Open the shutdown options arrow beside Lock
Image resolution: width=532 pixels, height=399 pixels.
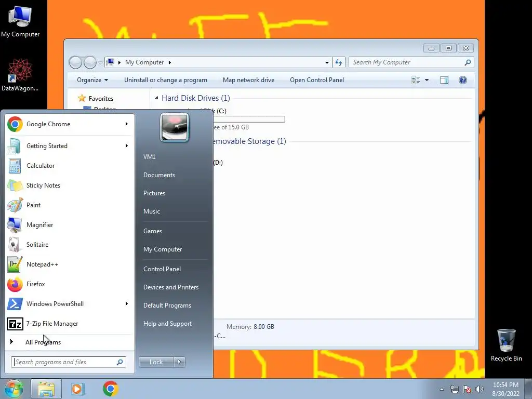coord(179,362)
